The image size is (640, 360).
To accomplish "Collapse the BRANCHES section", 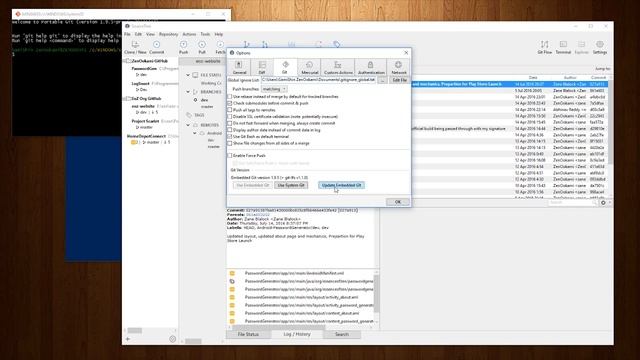I will pos(188,92).
